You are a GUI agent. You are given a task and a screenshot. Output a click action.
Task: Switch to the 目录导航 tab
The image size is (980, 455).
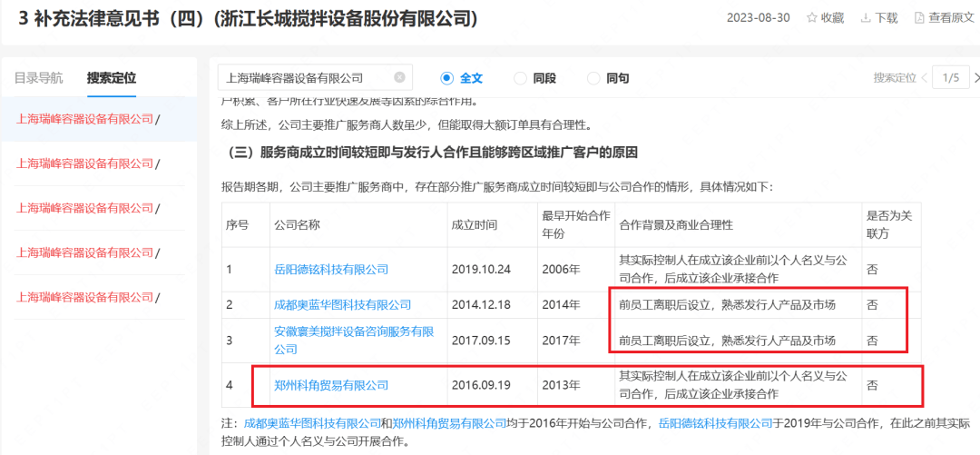(x=39, y=78)
